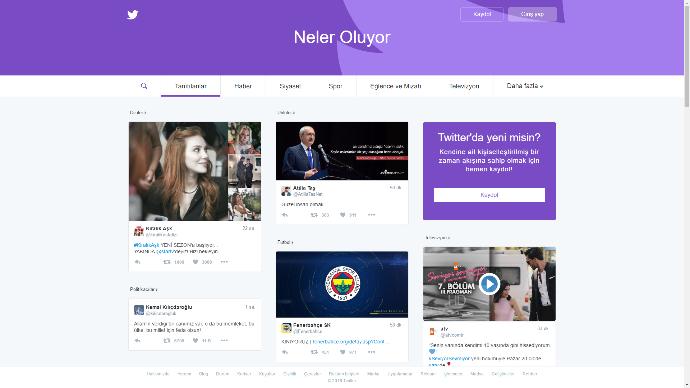This screenshot has height=388, width=690.
Task: Open the #KiralıkAşk hashtag link
Action: [147, 245]
